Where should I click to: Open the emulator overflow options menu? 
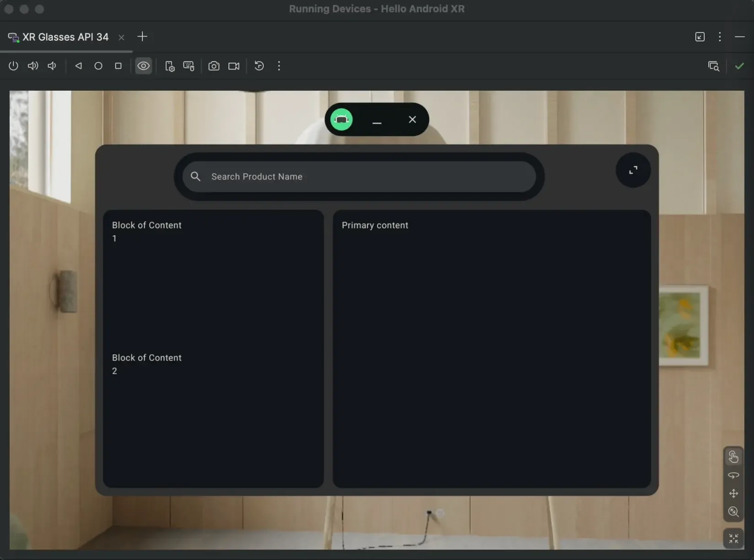(279, 66)
